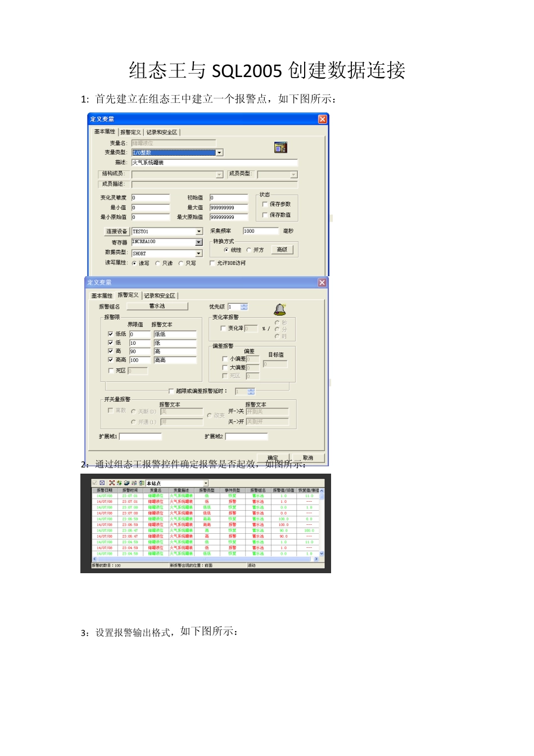Click the 变化灵敏度 input field
The image size is (534, 756).
click(151, 198)
